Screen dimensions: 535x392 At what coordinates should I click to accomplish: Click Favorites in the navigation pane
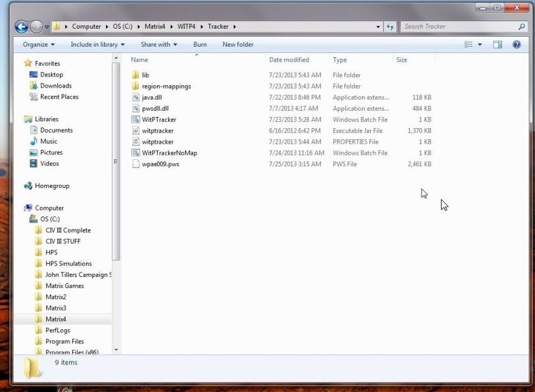pos(47,63)
